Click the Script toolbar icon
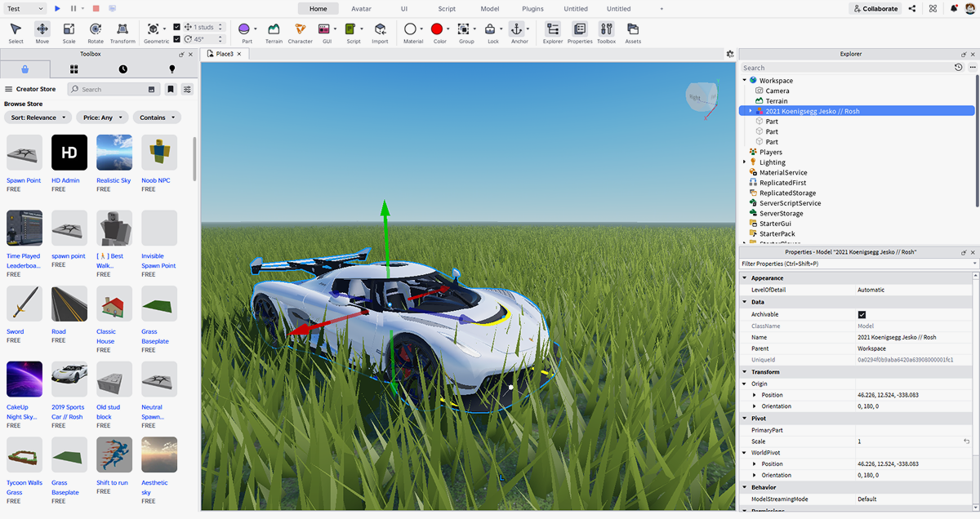Screen dimensions: 980x519 (x=350, y=33)
